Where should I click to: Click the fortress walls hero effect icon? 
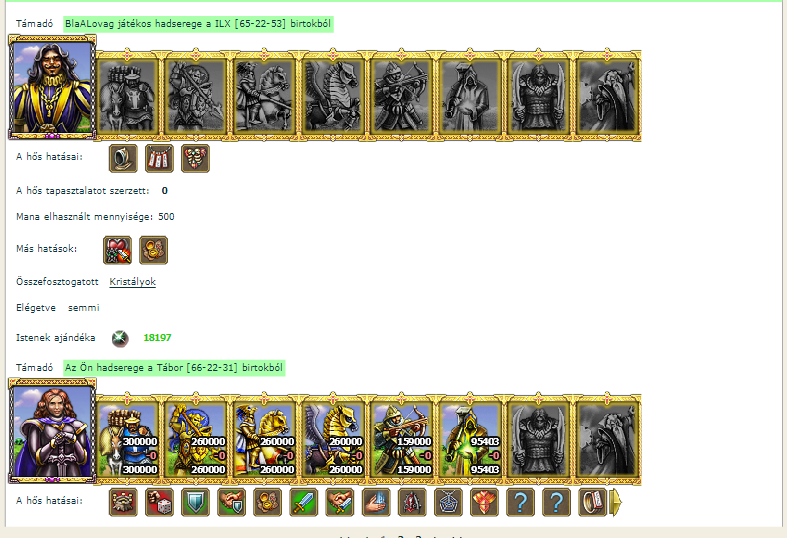pos(123,502)
